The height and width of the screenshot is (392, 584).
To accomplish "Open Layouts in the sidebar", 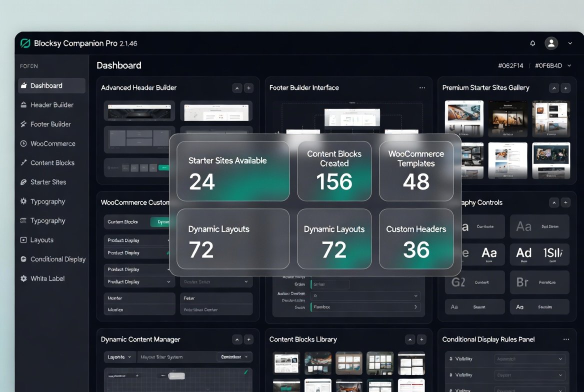I will tap(52, 240).
